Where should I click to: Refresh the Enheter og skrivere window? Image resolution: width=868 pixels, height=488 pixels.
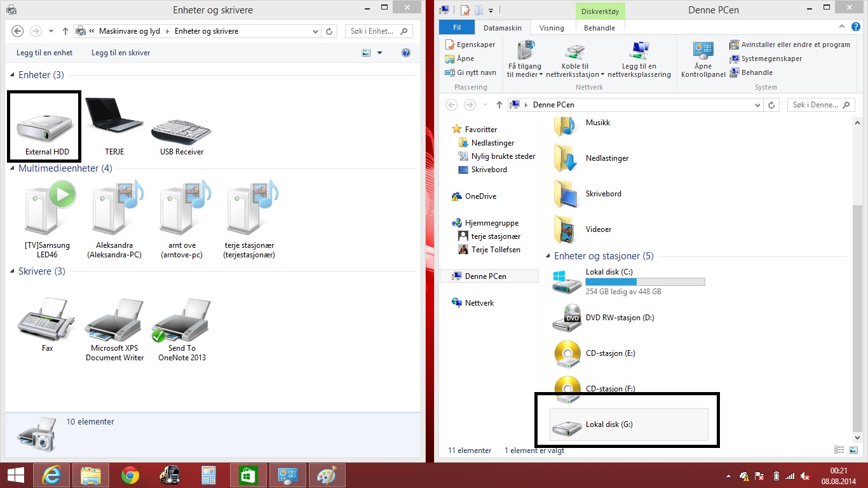point(329,31)
